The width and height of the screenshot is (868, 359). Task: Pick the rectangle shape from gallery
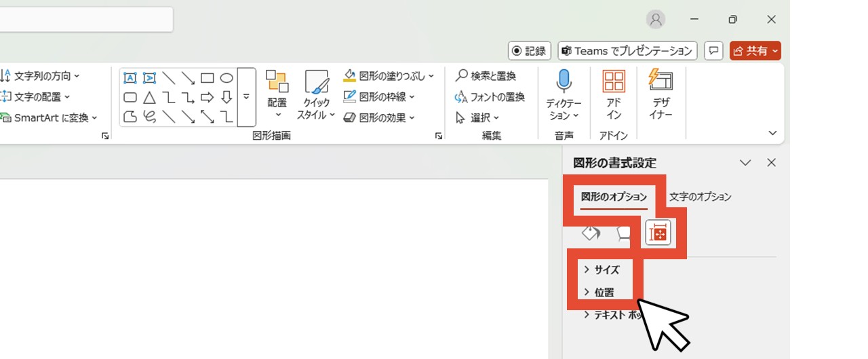pyautogui.click(x=208, y=78)
